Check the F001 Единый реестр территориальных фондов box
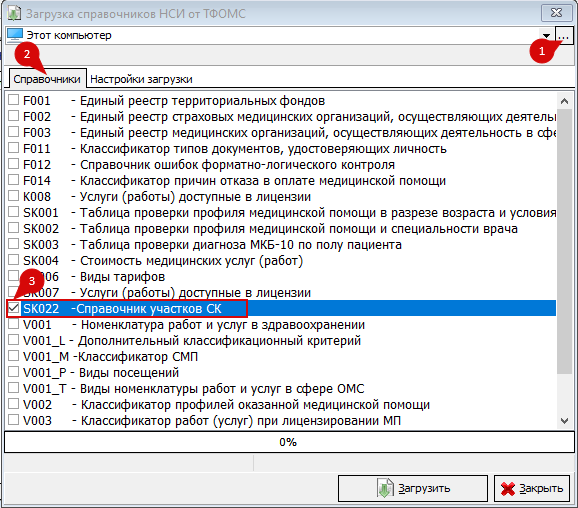This screenshot has height=508, width=578. [x=14, y=100]
